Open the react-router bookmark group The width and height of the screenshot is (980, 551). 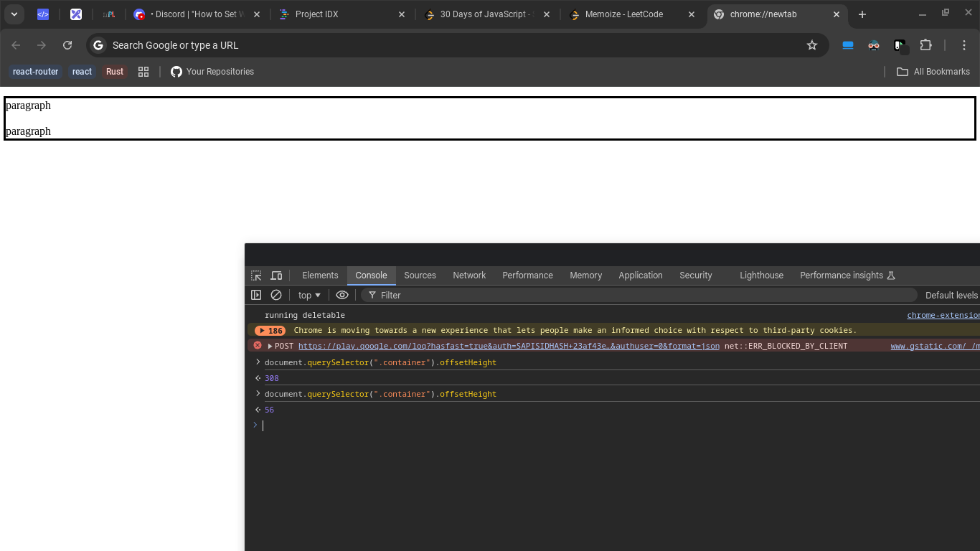point(35,72)
